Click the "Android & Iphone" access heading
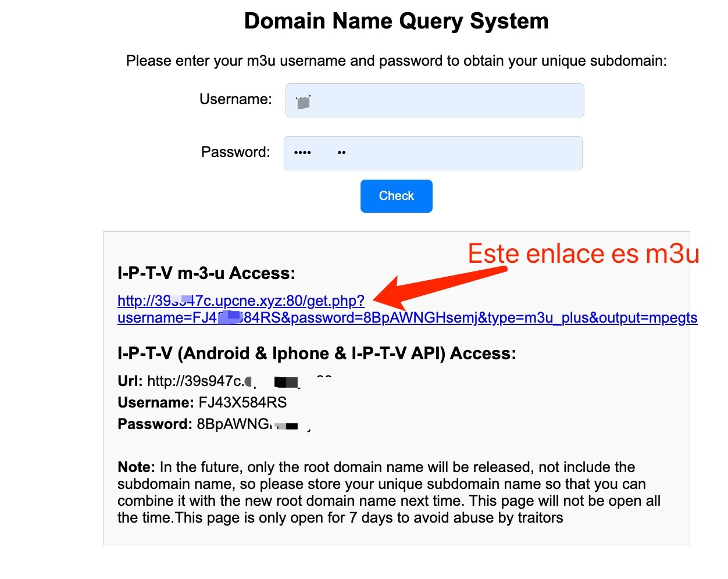 pyautogui.click(x=316, y=353)
